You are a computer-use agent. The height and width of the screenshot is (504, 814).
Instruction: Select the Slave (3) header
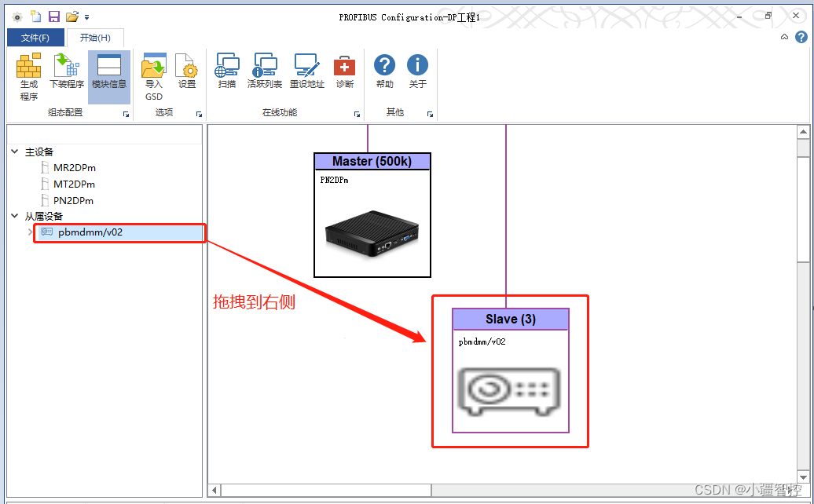[511, 319]
